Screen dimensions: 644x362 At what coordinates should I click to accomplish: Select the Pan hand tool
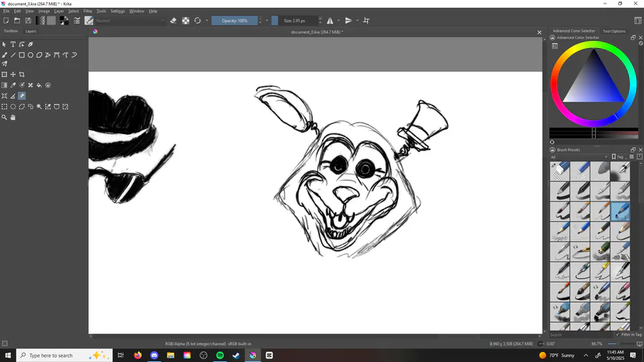click(13, 117)
